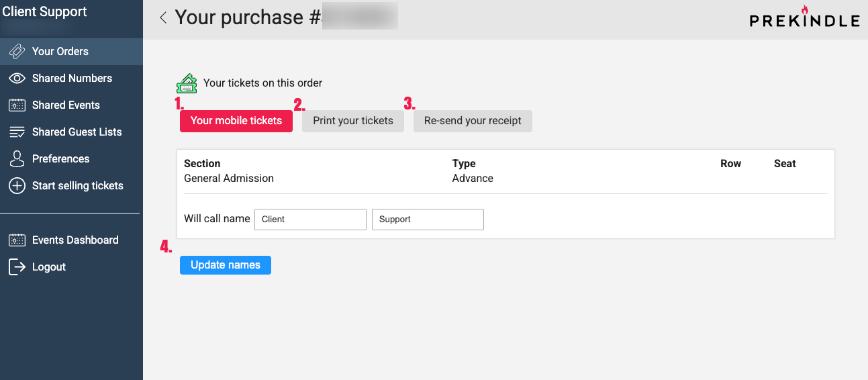
Task: Click the plus icon for Start selling tickets
Action: tap(17, 186)
